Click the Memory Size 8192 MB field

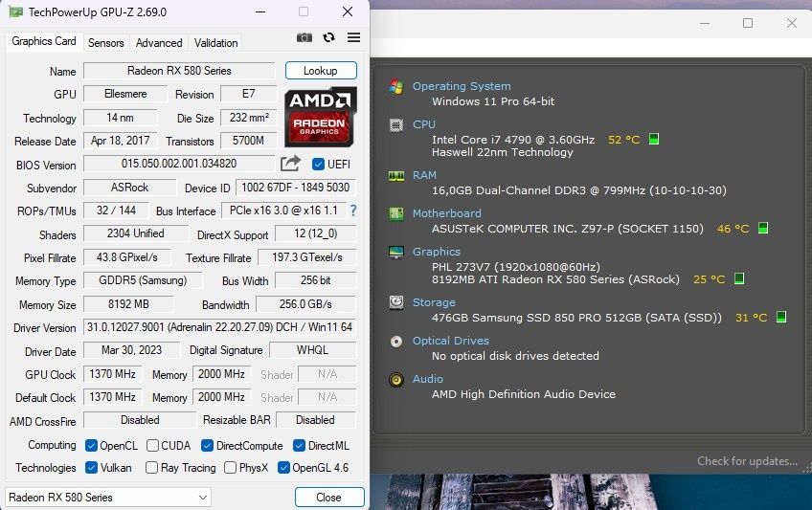tap(128, 304)
